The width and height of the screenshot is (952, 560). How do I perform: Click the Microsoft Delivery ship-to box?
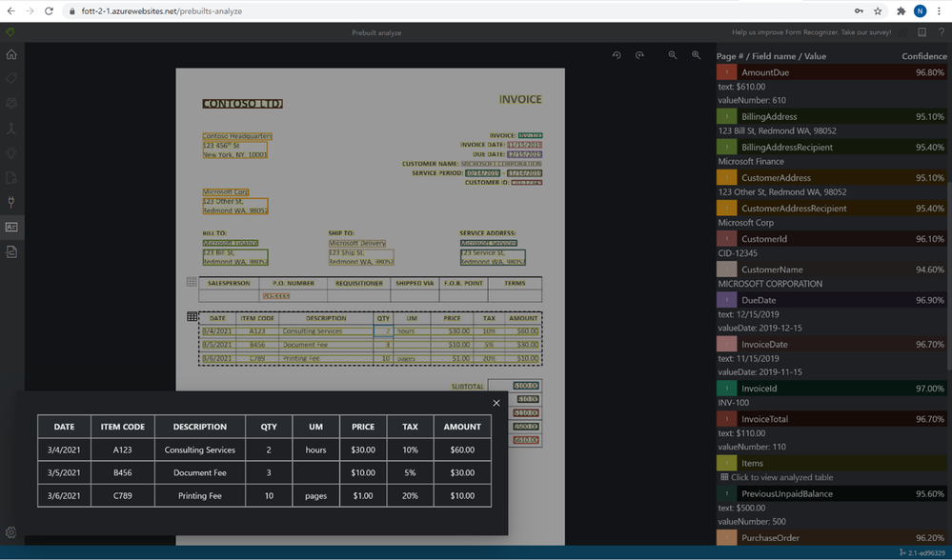tap(357, 243)
